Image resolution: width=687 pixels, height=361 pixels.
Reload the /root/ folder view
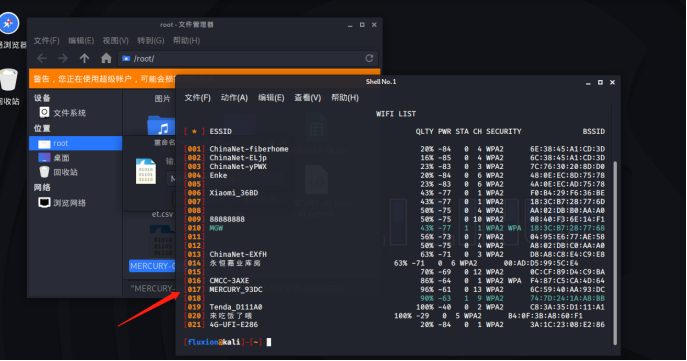click(x=369, y=58)
